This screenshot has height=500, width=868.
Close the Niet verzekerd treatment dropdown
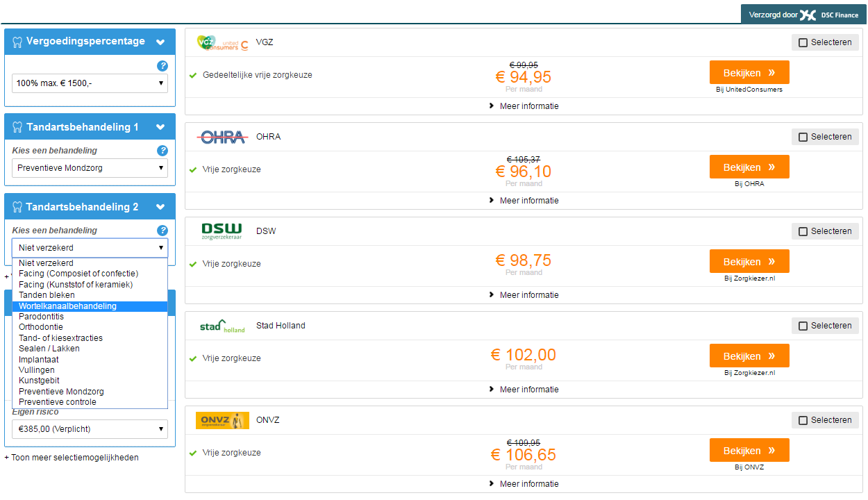tap(90, 248)
